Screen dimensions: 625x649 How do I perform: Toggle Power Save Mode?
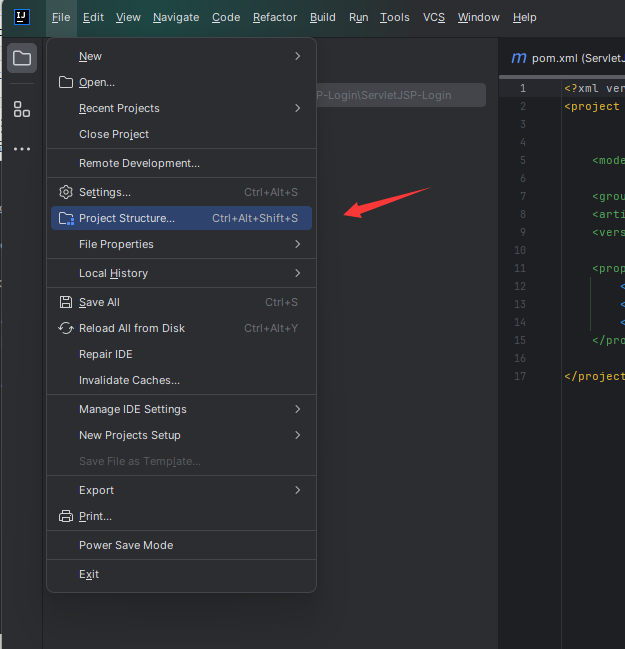pos(126,545)
